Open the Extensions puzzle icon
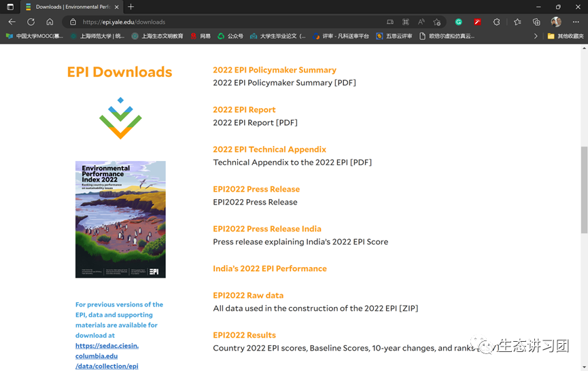588x371 pixels. 496,22
